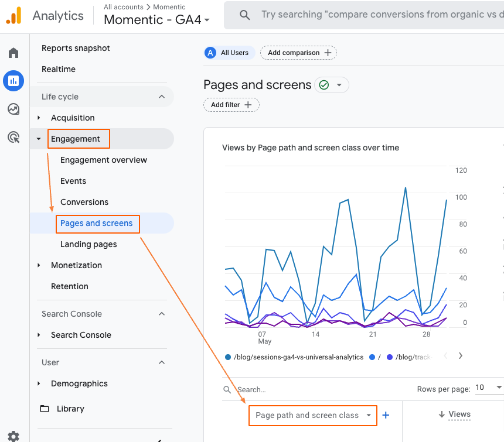The height and width of the screenshot is (442, 504).
Task: Open the Rows per page dropdown
Action: 489,388
